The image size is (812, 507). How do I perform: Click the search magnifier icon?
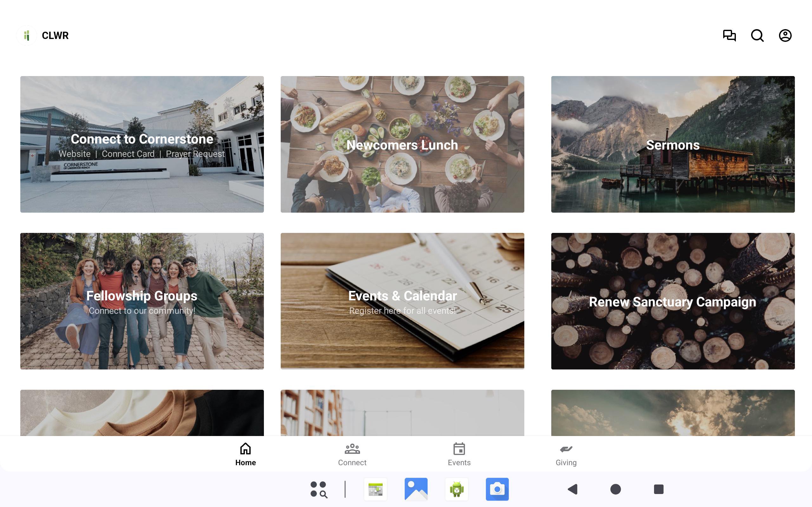pos(757,35)
